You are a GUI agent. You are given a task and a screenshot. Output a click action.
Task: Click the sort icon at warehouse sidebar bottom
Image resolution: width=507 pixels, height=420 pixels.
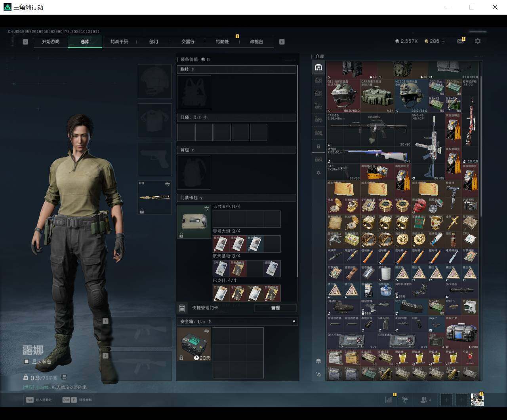(318, 374)
